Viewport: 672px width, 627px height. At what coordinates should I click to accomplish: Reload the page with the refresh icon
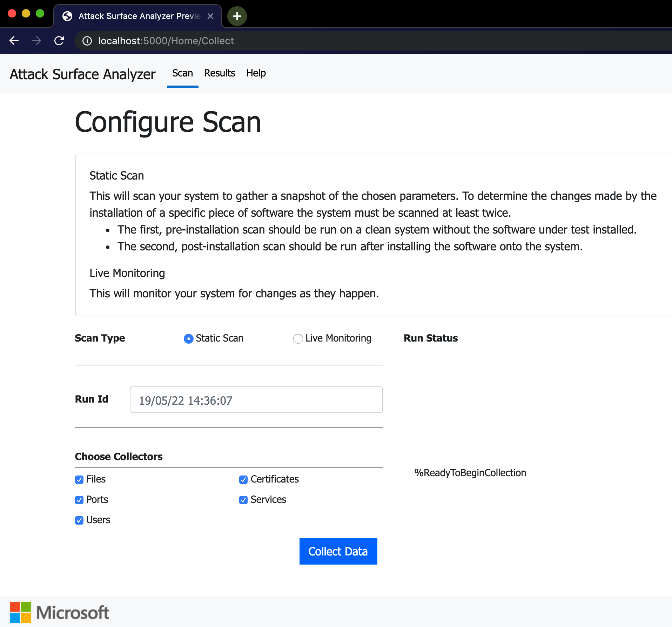(59, 41)
